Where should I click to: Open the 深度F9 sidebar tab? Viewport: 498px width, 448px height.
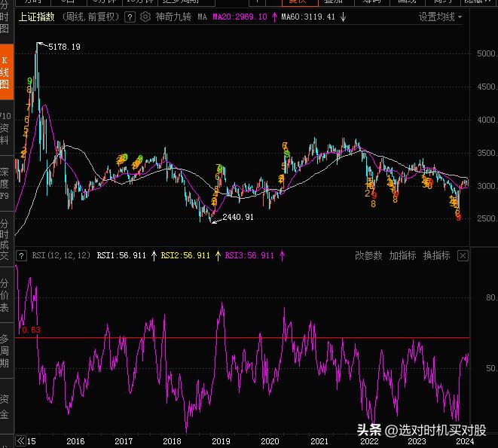point(6,184)
